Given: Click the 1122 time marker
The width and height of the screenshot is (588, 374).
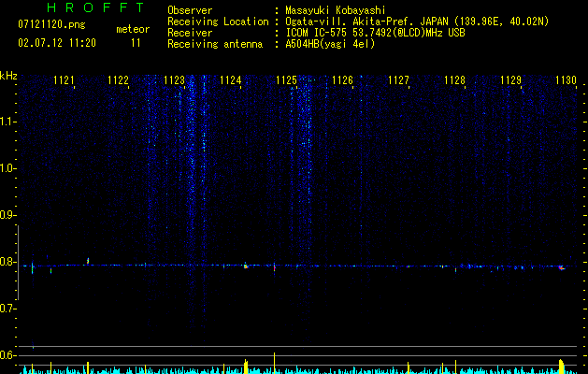Looking at the screenshot, I should tap(118, 80).
